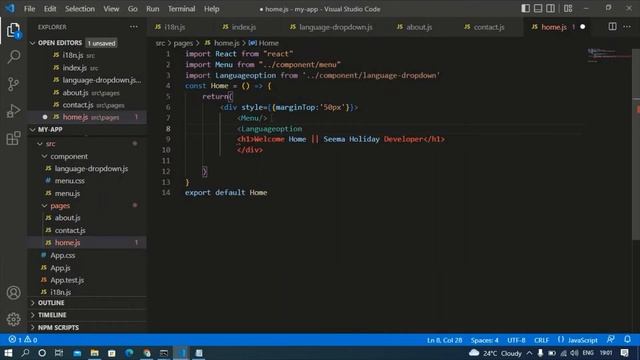Expand the NPM Scripts section

[58, 327]
